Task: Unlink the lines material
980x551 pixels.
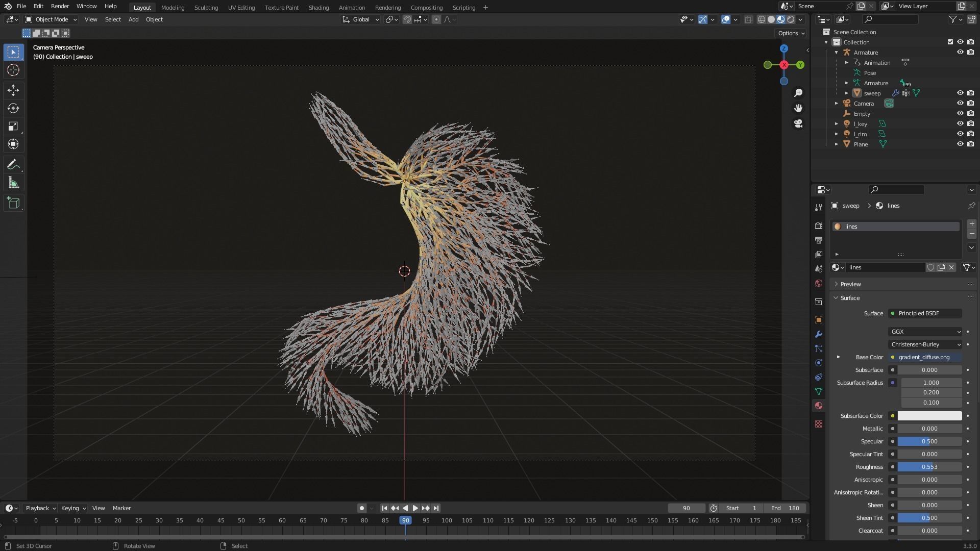Action: tap(951, 267)
